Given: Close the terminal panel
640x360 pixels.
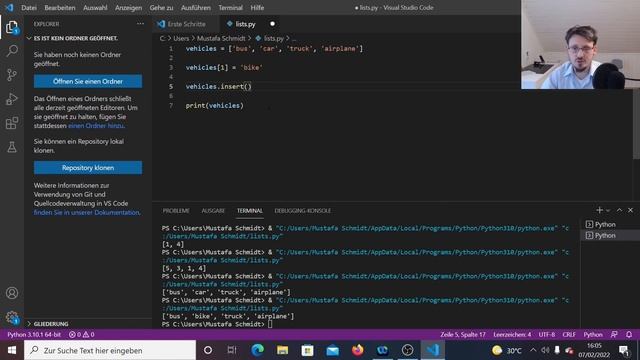Looking at the screenshot, I should coord(630,210).
